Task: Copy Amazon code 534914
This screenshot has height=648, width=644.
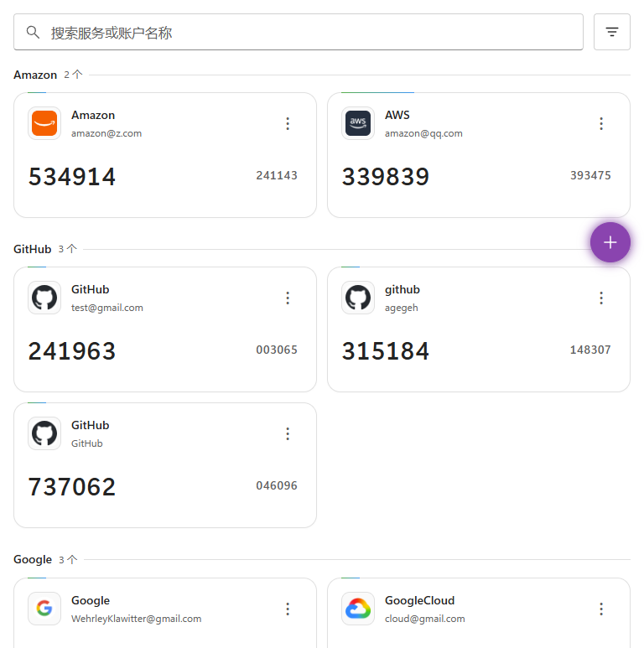Action: (72, 177)
